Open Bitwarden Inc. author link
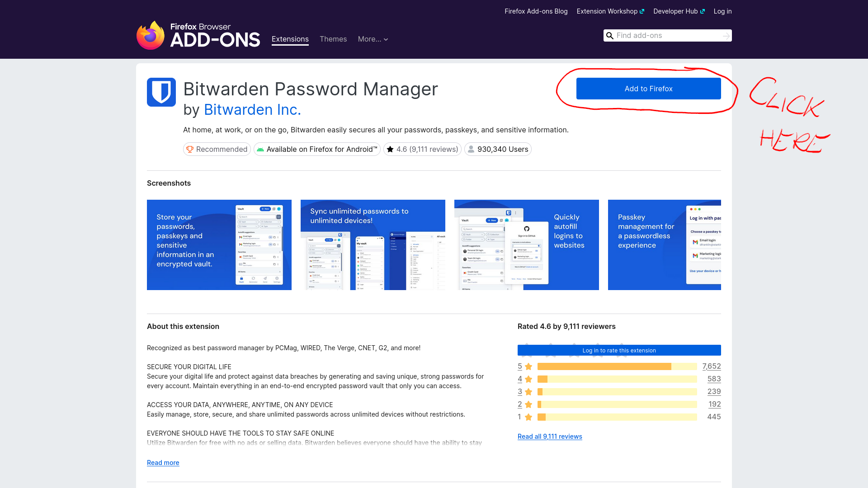868x488 pixels. coord(252,110)
